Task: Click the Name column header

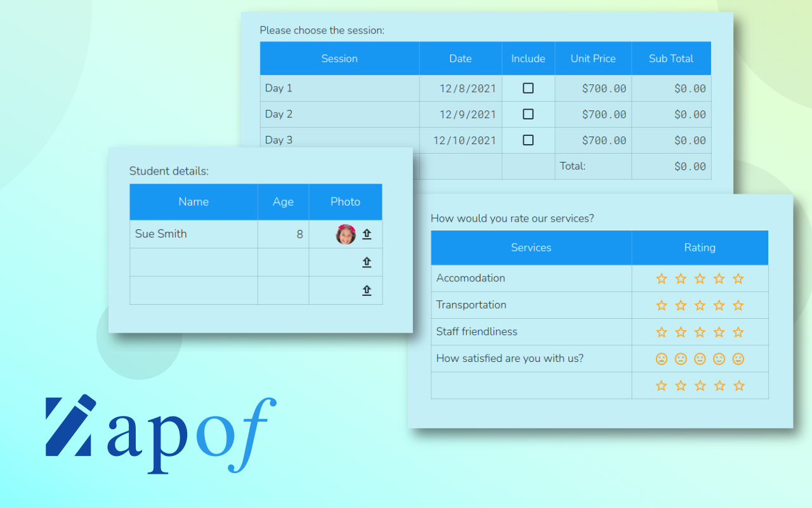Action: tap(193, 202)
